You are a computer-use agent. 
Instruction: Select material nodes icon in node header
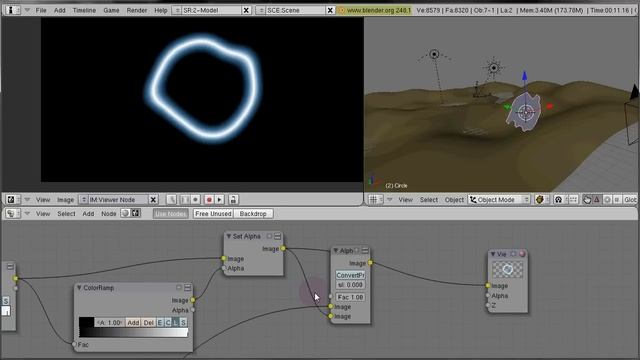click(125, 213)
